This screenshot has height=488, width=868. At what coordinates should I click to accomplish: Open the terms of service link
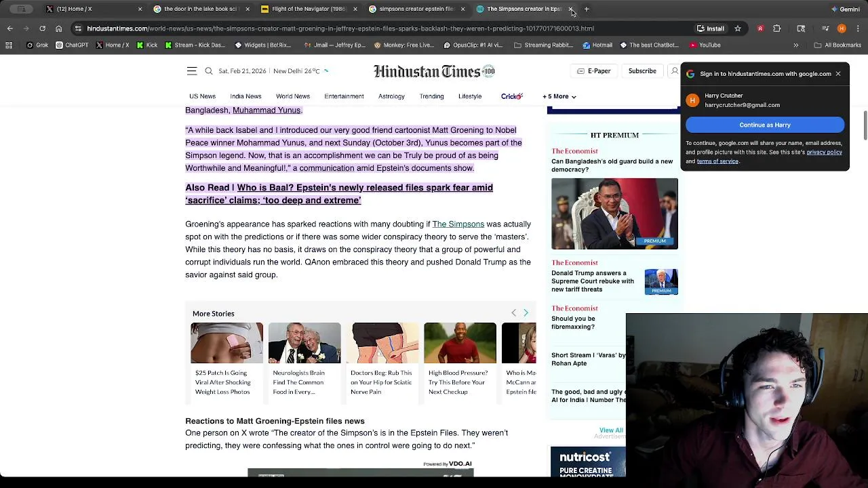pyautogui.click(x=717, y=161)
